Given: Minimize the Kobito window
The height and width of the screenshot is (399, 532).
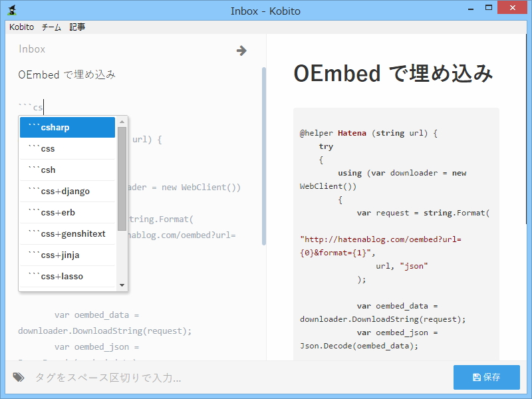Looking at the screenshot, I should (471, 9).
